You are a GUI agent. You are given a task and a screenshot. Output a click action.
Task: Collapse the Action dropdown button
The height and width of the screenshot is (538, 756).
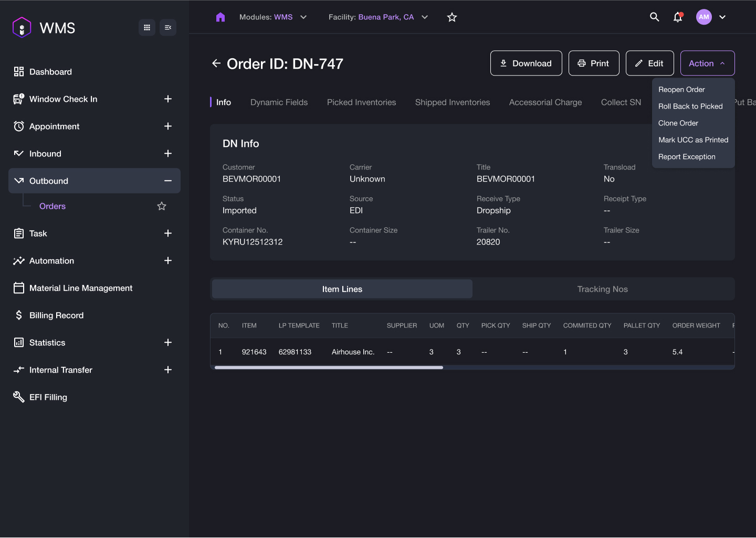point(707,63)
